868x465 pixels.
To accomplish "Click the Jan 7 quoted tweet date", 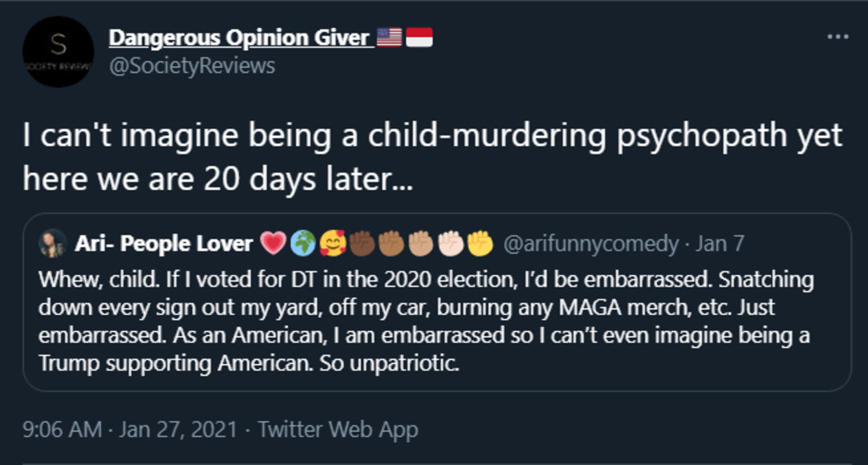I will [x=720, y=244].
